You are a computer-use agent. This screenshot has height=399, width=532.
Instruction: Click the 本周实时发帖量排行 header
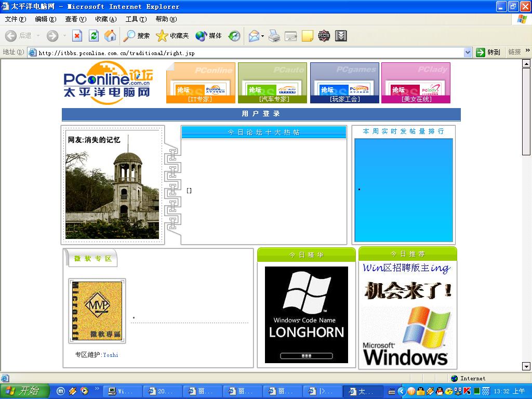403,131
